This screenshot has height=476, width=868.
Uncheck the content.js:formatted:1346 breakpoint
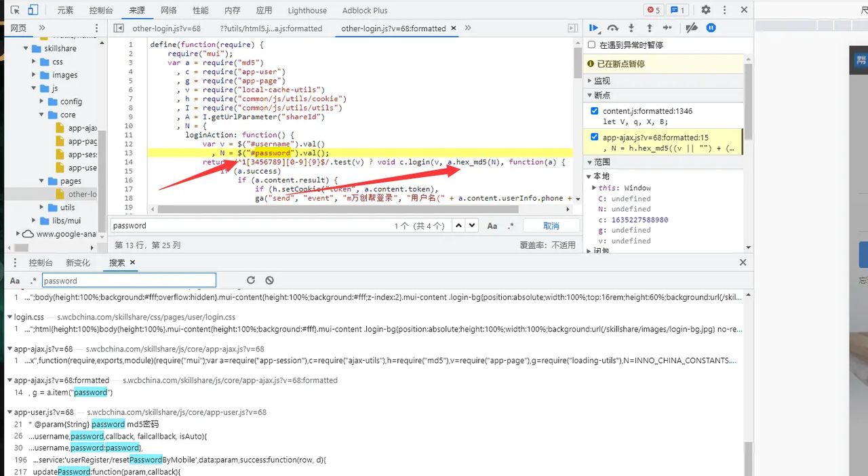click(x=595, y=111)
